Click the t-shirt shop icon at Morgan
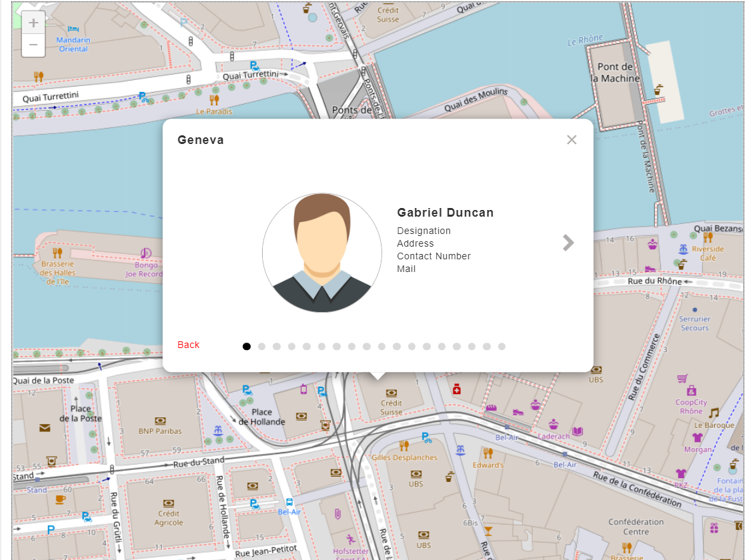753x560 pixels. [x=696, y=437]
